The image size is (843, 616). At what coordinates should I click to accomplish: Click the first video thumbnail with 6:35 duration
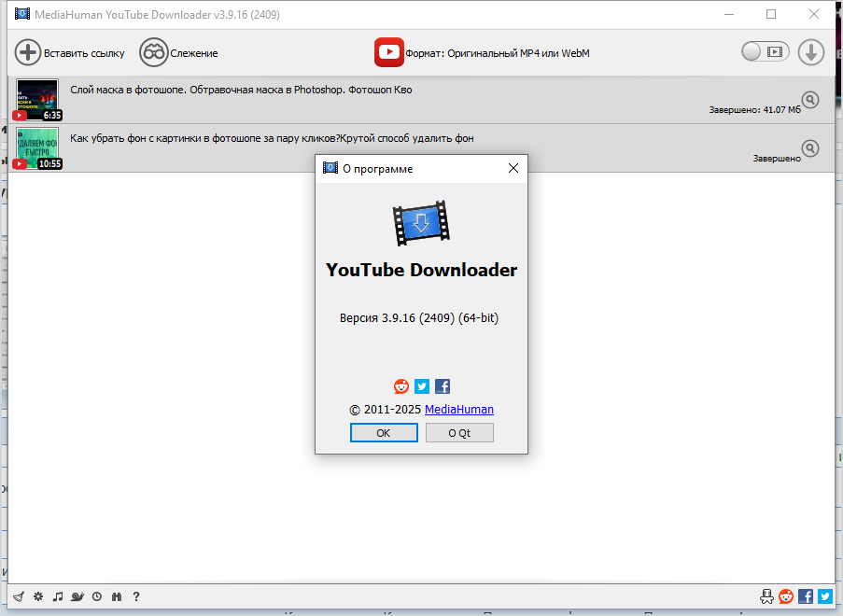tap(37, 100)
